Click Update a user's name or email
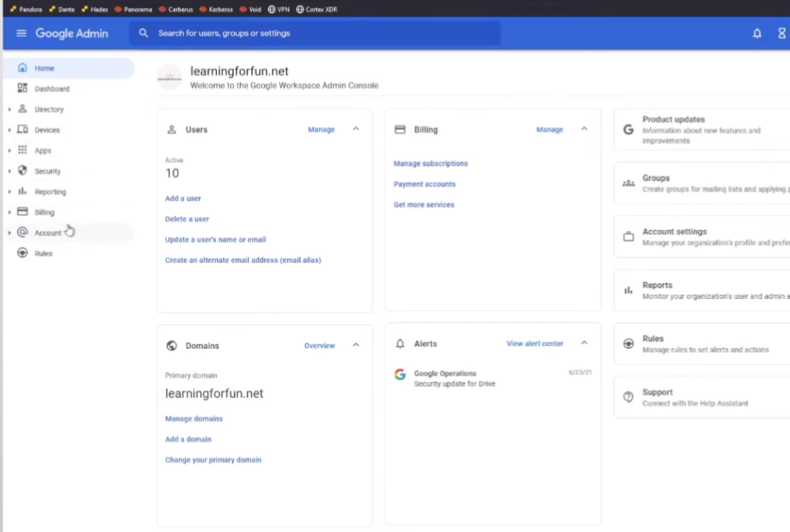Viewport: 790px width, 532px height. [x=216, y=240]
